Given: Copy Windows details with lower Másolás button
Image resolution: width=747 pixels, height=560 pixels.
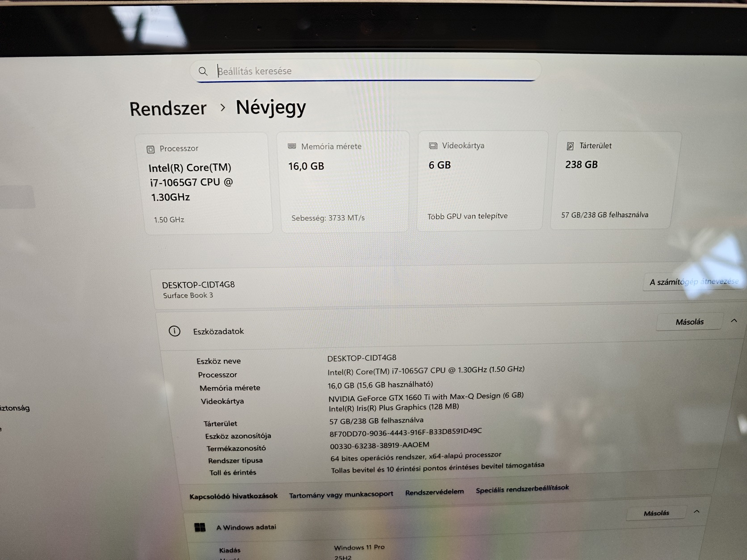Looking at the screenshot, I should click(x=656, y=513).
